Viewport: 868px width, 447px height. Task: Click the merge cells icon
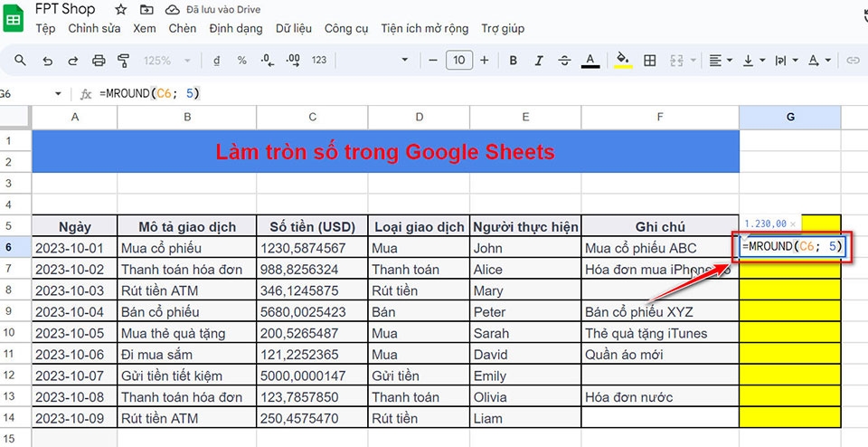(676, 61)
